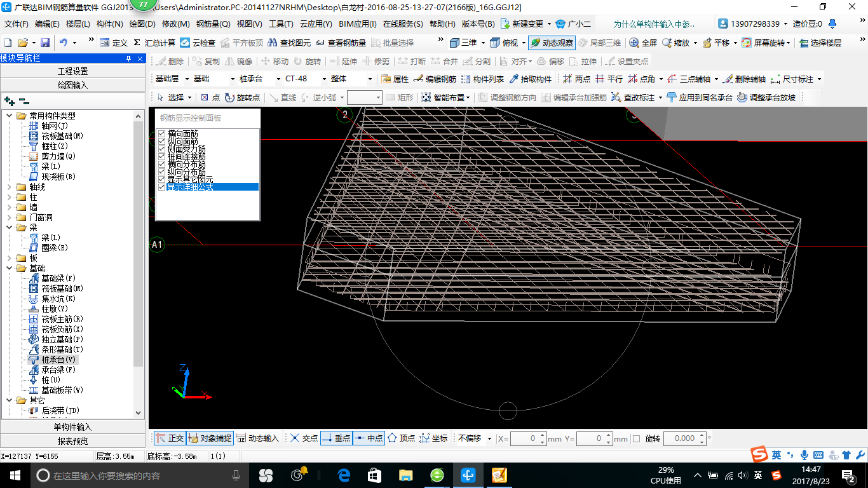Select 平行 parallel axis tool
The height and width of the screenshot is (488, 868).
(609, 79)
